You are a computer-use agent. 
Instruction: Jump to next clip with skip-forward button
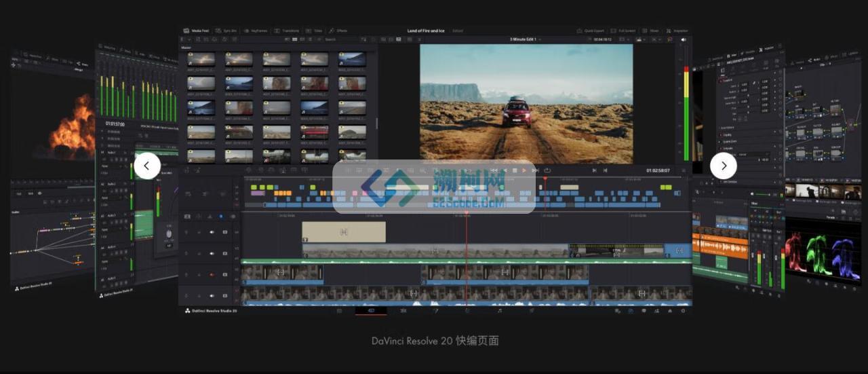(535, 170)
